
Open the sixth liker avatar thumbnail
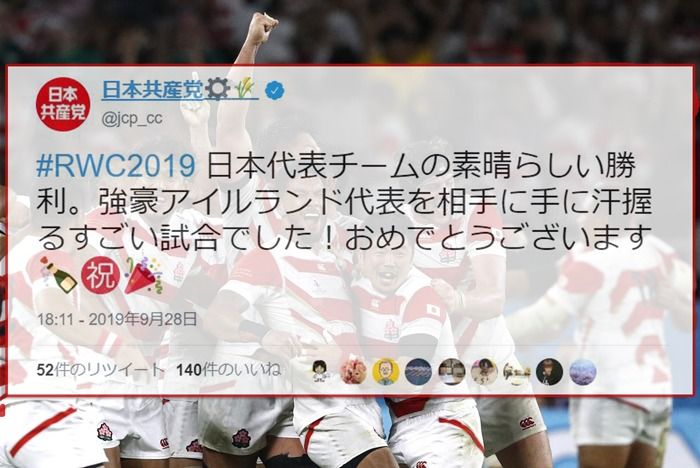484,371
